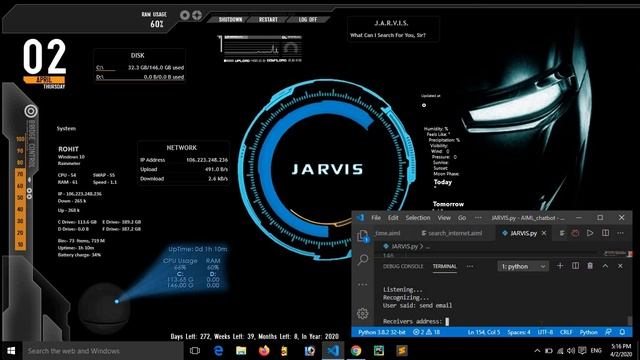Click the second round icon beside RAM USAGE
The height and width of the screenshot is (360, 640).
197,15
